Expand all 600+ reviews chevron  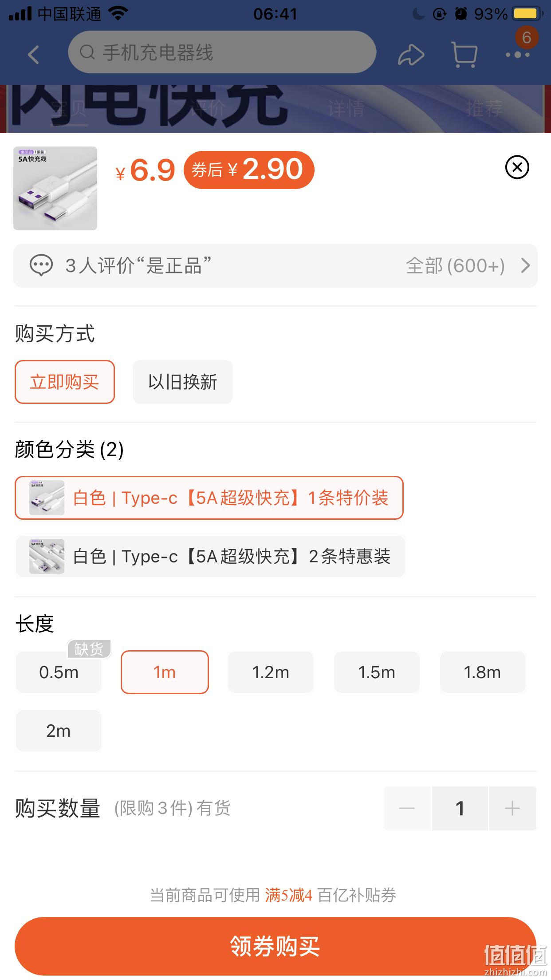tap(525, 265)
